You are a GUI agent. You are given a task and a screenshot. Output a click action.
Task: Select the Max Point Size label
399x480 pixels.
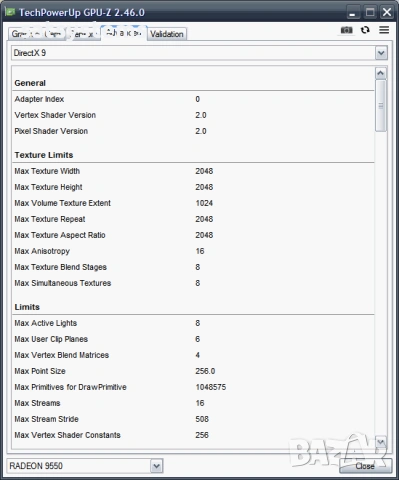[x=40, y=371]
